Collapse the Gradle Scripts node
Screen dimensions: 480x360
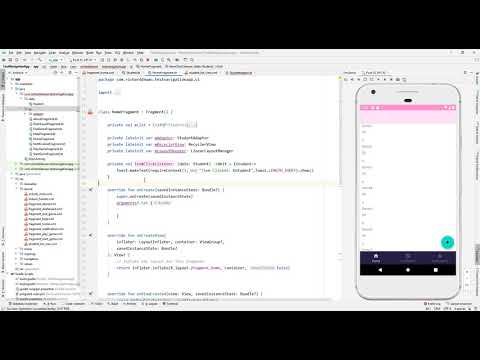pos(8,274)
